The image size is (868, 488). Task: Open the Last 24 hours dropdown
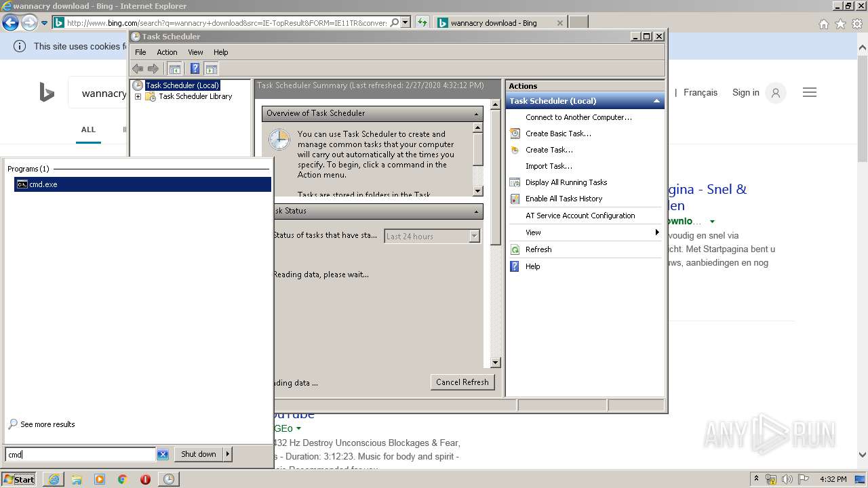tap(474, 236)
